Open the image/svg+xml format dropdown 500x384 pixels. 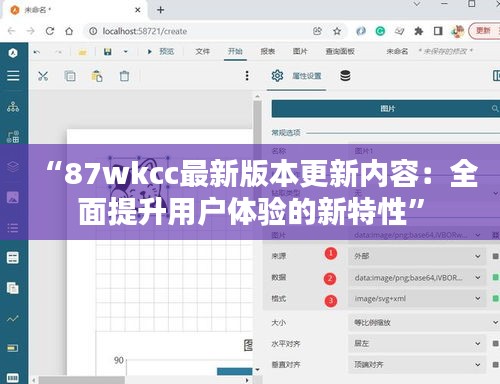pyautogui.click(x=417, y=299)
